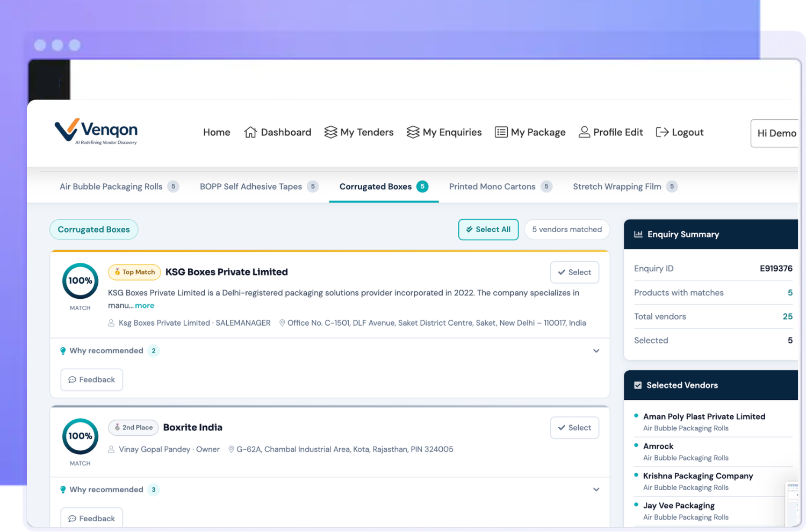806x532 pixels.
Task: Go to the Home page link
Action: click(217, 132)
